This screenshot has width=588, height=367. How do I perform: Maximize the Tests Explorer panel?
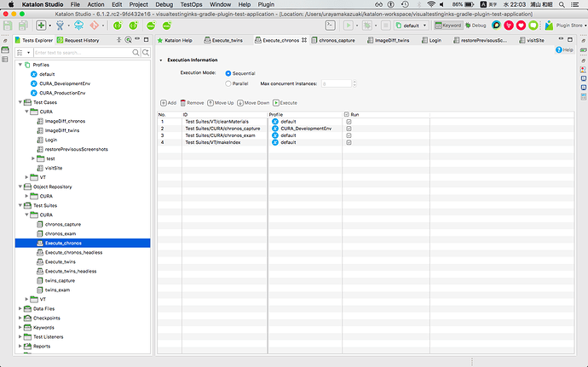coord(147,39)
